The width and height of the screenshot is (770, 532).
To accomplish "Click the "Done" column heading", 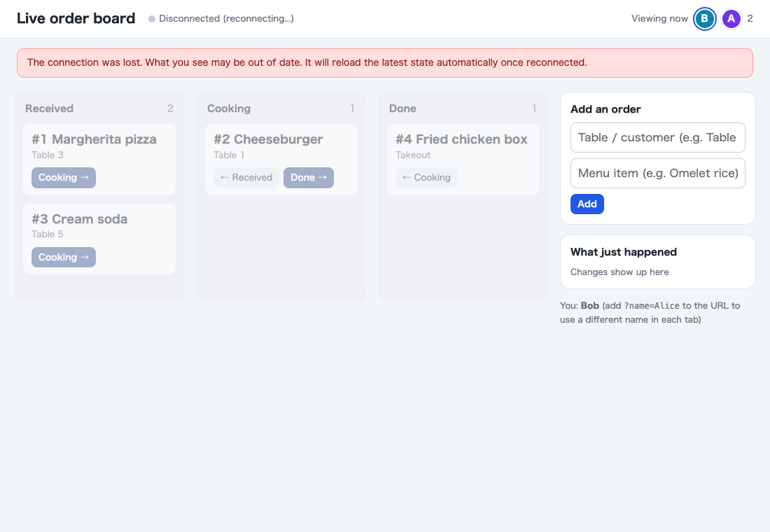I will point(402,108).
